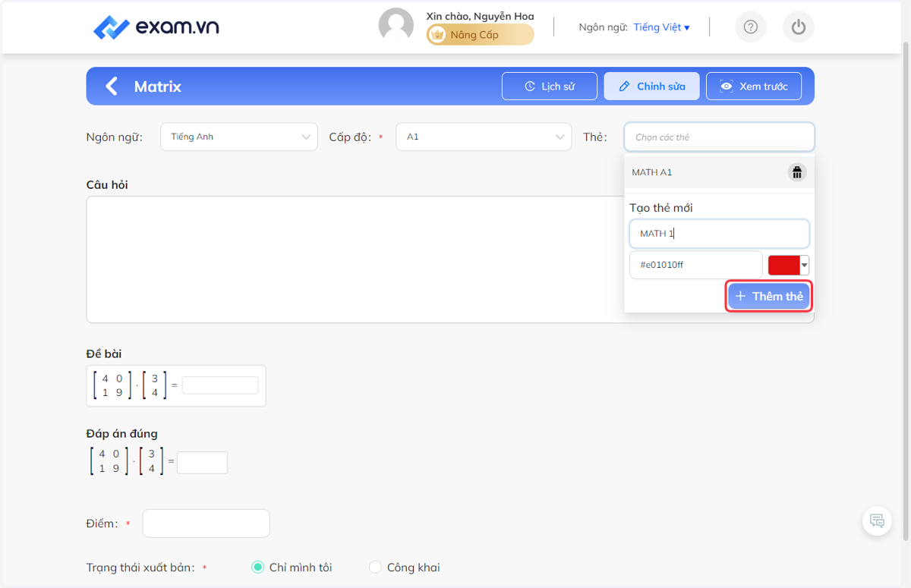The image size is (911, 588).
Task: Click the Câu hỏi question text area
Action: pyautogui.click(x=450, y=259)
